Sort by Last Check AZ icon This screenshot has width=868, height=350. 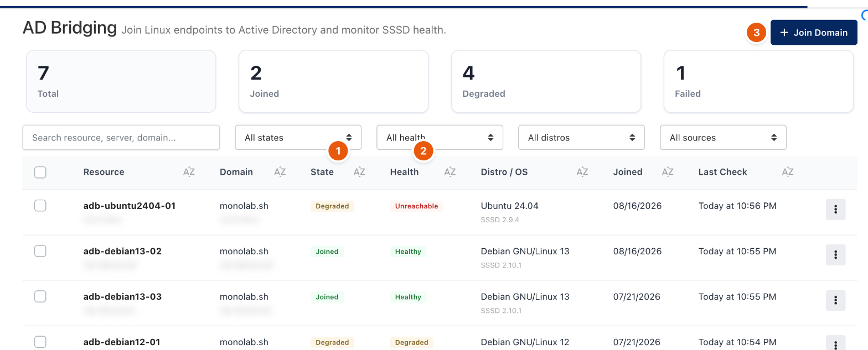tap(788, 172)
